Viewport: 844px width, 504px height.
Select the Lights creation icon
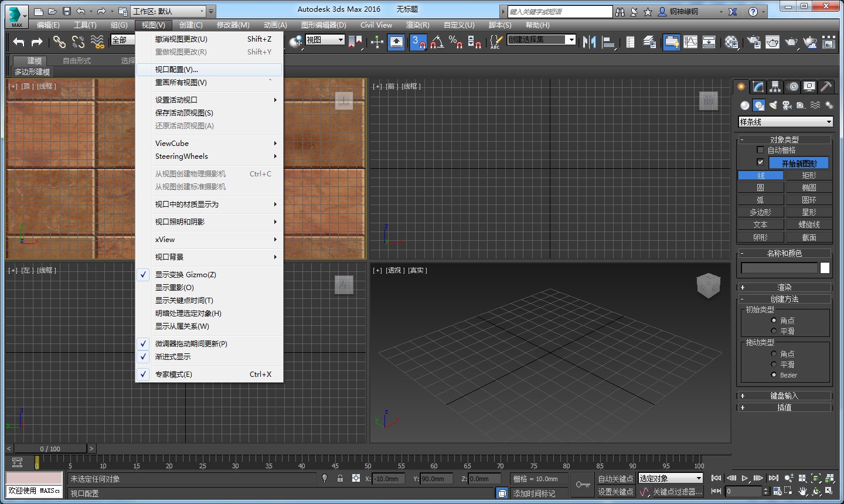click(x=774, y=105)
